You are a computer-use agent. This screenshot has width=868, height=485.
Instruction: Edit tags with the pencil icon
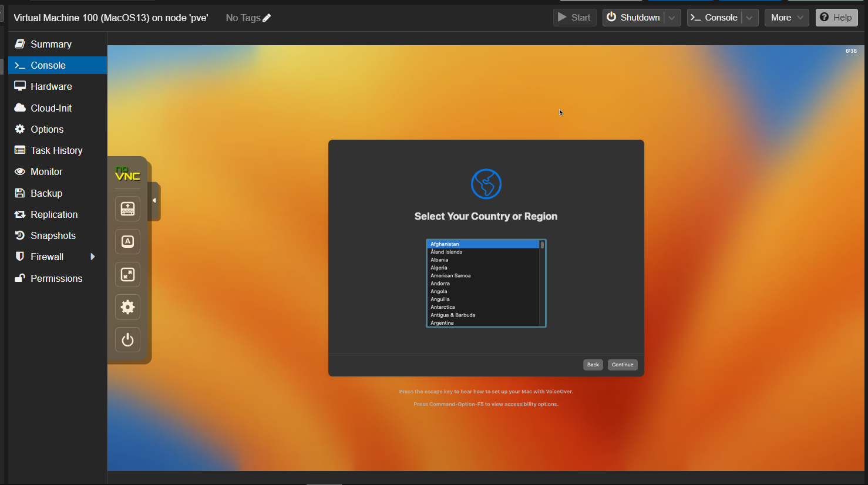point(267,18)
